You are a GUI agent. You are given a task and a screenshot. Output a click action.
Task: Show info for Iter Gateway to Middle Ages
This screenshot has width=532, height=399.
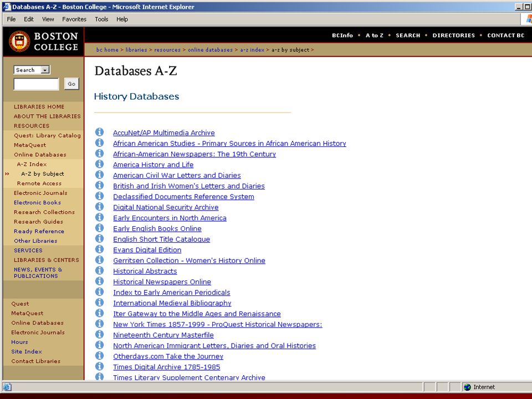coord(99,313)
